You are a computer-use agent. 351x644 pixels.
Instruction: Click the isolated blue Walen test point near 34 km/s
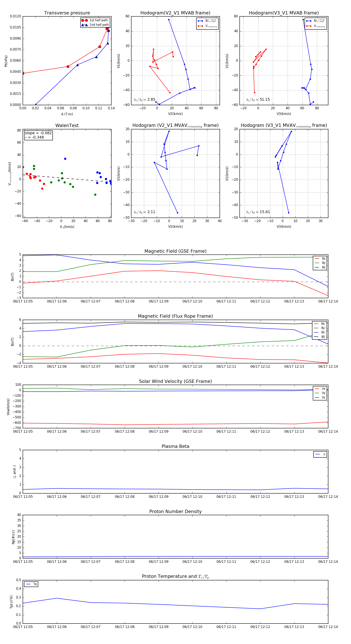[65, 159]
